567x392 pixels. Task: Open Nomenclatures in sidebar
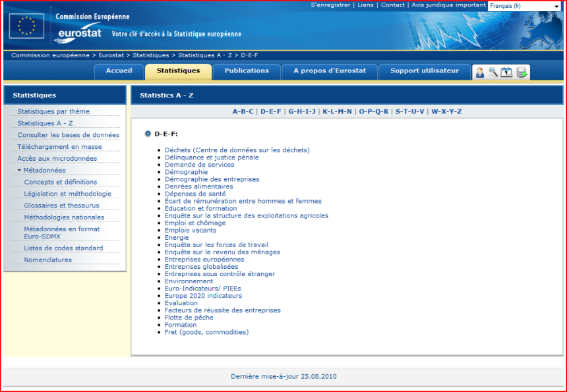tap(47, 260)
